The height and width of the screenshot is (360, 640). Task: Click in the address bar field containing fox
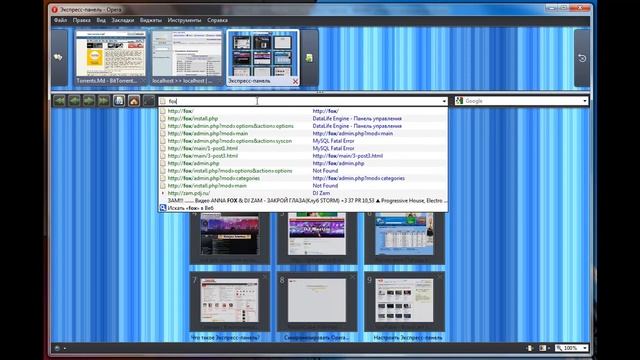304,101
